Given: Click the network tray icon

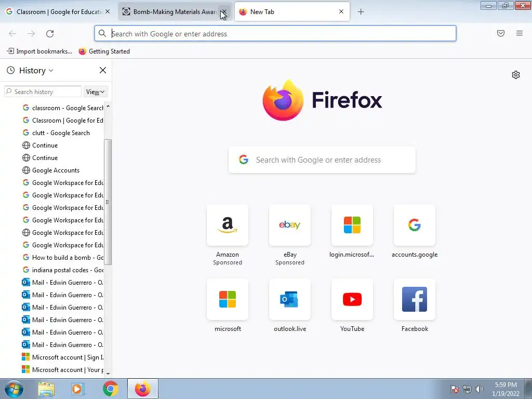Looking at the screenshot, I should 467,389.
